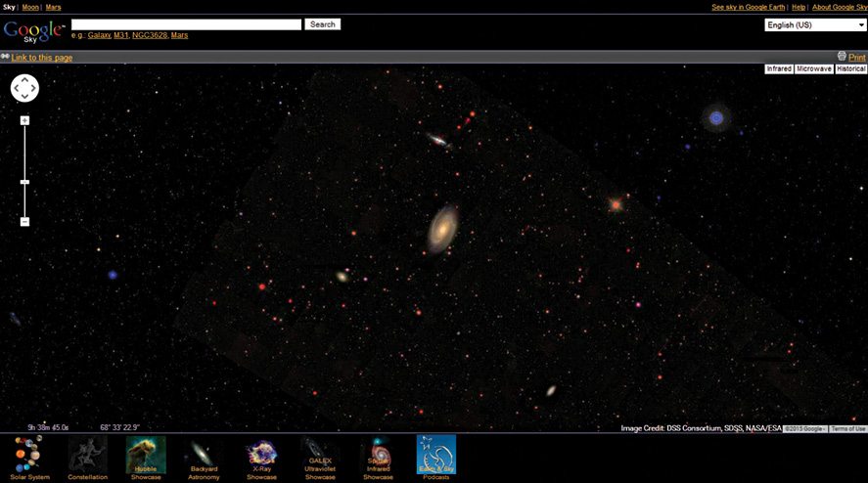This screenshot has height=483, width=868.
Task: Open the Constellation layer thumbnail
Action: coord(87,456)
